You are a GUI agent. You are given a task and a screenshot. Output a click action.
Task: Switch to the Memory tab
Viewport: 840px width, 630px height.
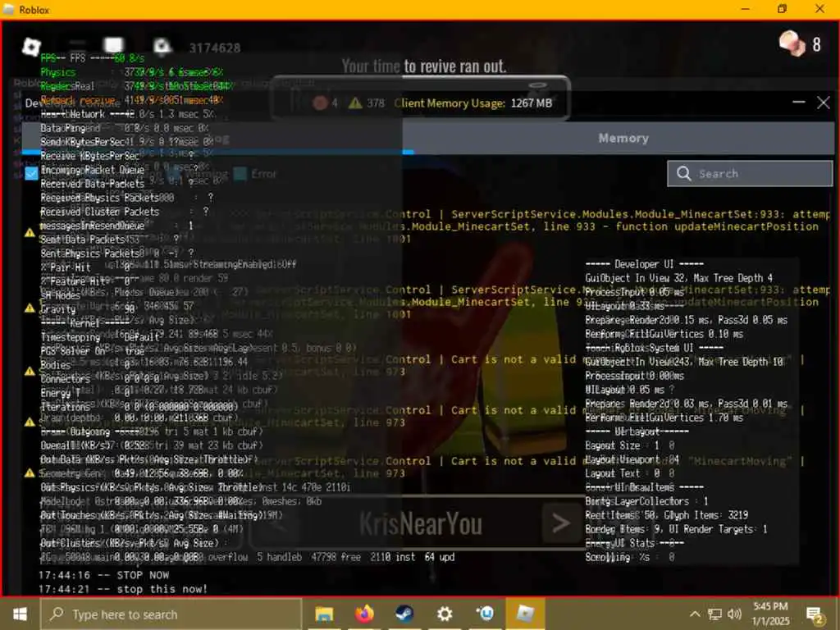pos(623,138)
